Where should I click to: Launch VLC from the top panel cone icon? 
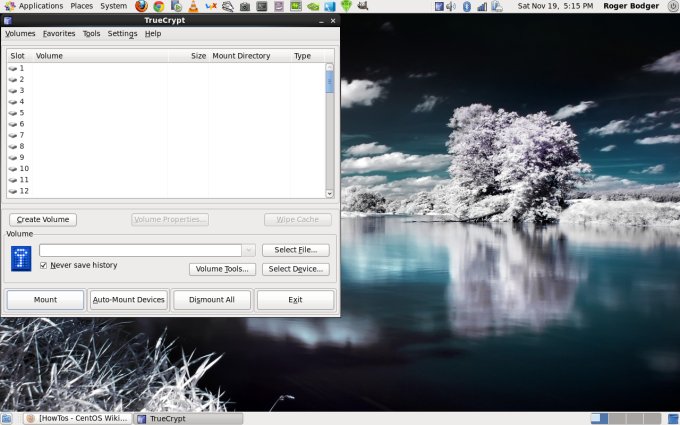pyautogui.click(x=193, y=6)
